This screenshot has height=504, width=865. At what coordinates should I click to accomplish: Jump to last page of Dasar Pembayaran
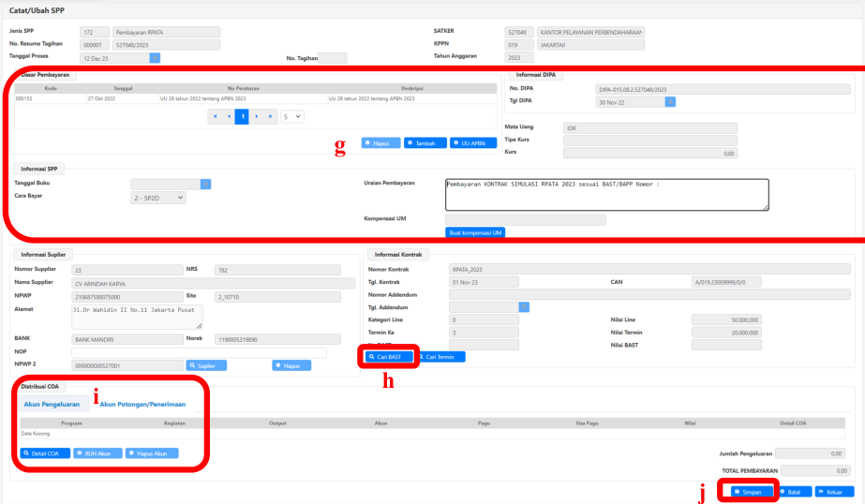click(272, 116)
